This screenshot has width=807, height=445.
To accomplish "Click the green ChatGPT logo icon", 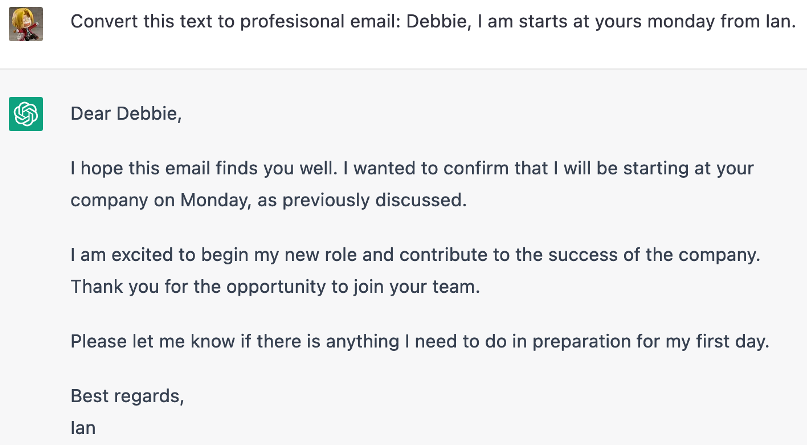I will tap(25, 114).
